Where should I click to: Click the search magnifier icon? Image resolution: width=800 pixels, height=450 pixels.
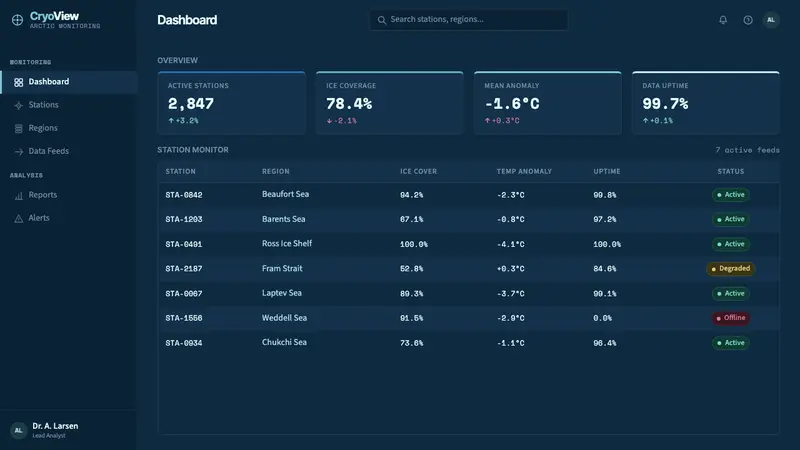(382, 20)
